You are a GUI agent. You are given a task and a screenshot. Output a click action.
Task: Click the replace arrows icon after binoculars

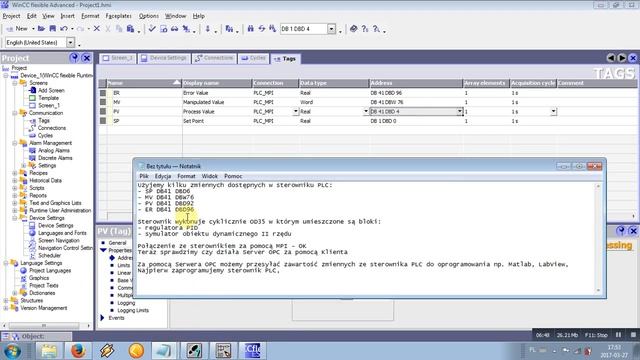[262, 29]
